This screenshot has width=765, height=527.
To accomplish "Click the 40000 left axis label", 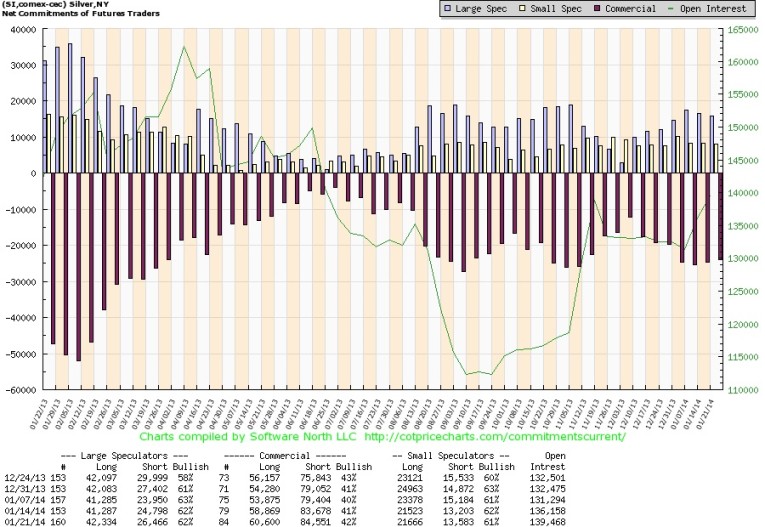I will [x=20, y=29].
